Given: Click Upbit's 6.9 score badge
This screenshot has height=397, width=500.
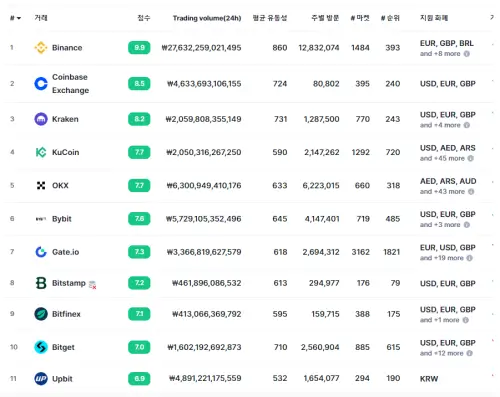Looking at the screenshot, I should pos(139,379).
